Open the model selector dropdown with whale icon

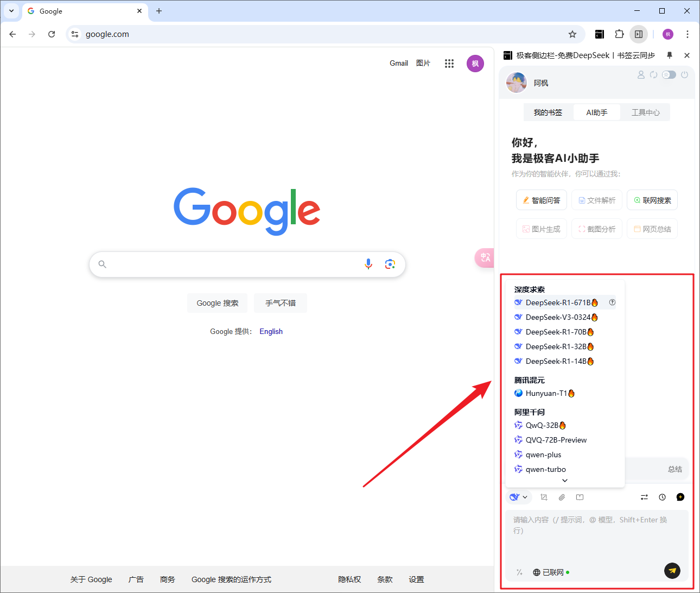click(x=519, y=497)
